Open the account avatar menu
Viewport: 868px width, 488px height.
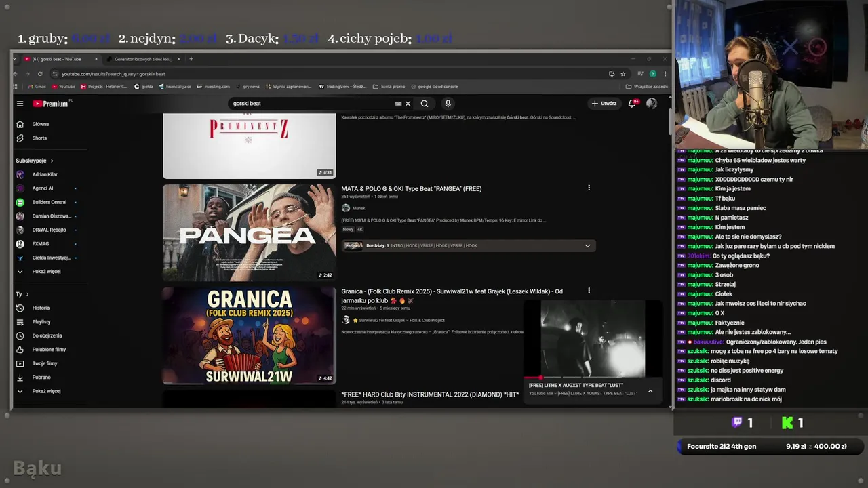(x=652, y=104)
